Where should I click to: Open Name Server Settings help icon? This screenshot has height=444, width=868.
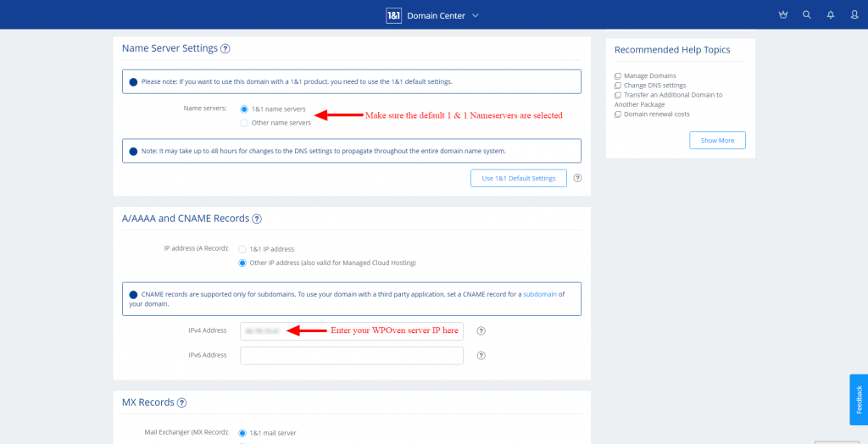pyautogui.click(x=225, y=48)
